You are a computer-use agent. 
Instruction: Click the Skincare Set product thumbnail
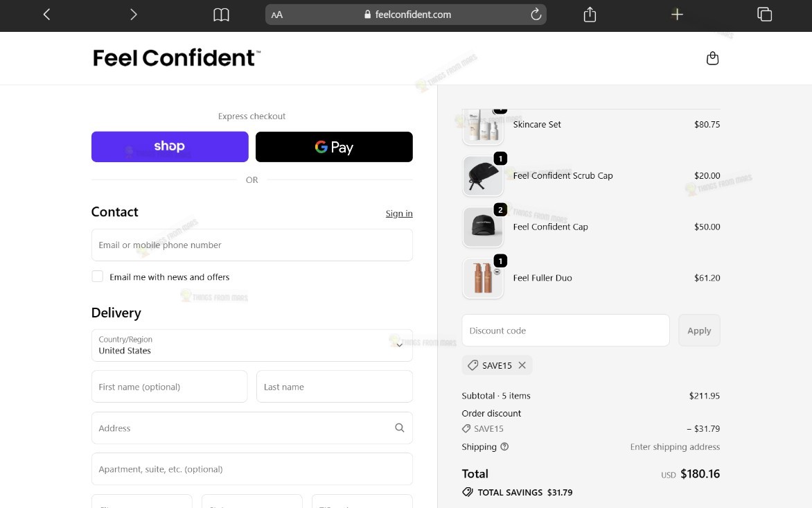point(483,126)
